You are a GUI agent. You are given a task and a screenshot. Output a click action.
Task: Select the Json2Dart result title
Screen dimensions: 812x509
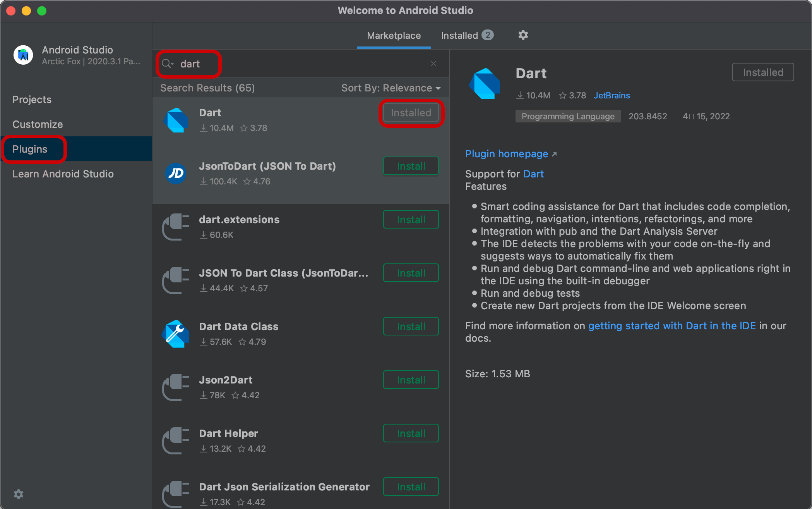coord(226,380)
